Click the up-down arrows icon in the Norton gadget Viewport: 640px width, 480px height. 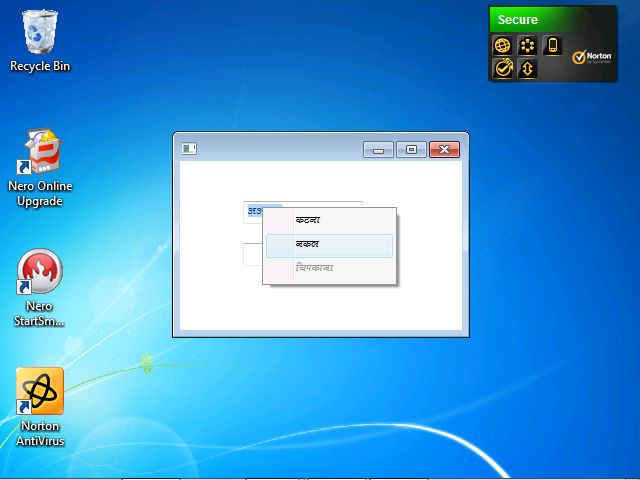pos(527,68)
